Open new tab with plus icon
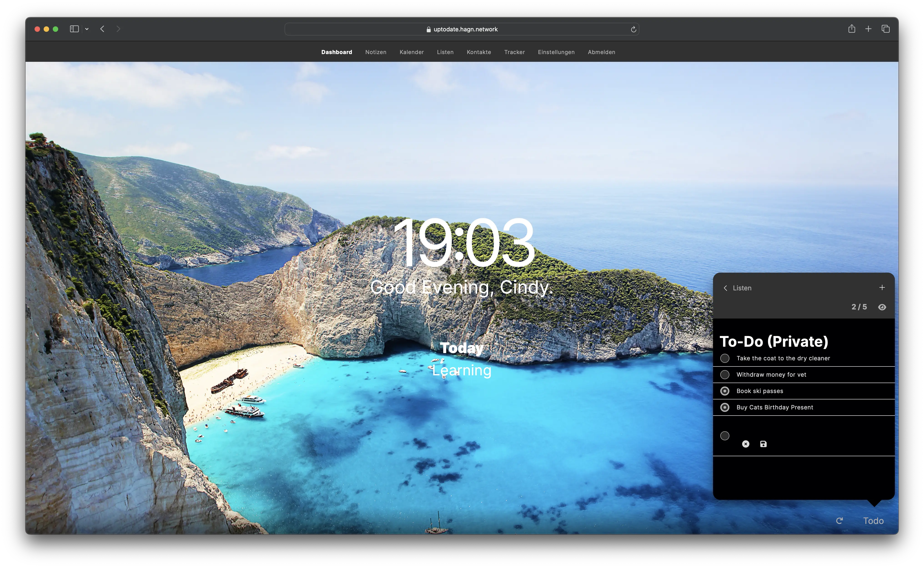 [868, 29]
